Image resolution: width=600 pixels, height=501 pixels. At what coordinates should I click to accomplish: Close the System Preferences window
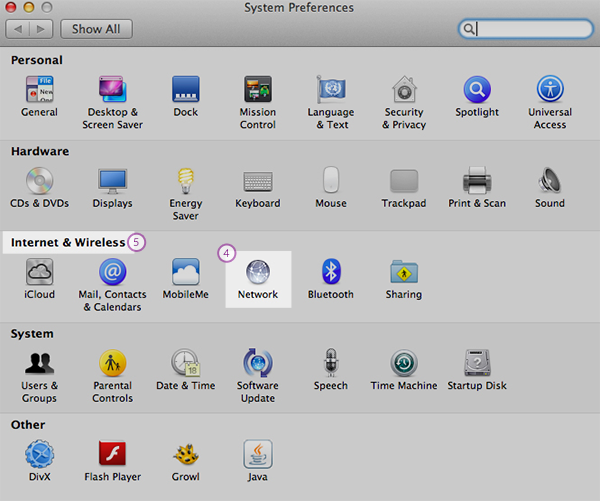point(10,7)
